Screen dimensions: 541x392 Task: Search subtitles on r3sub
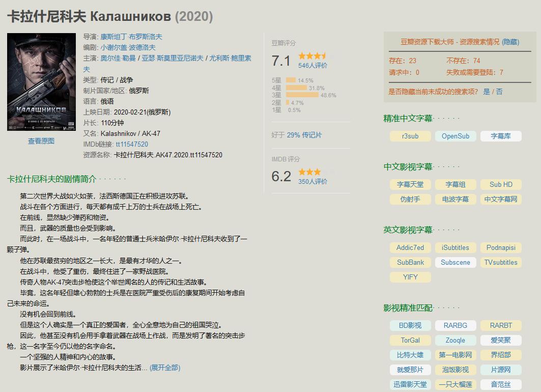click(x=410, y=136)
